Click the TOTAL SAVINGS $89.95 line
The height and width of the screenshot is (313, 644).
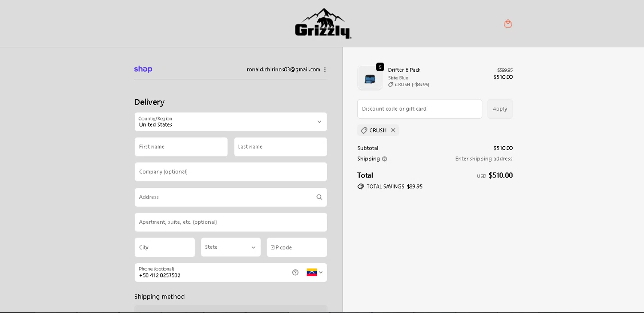(x=390, y=187)
